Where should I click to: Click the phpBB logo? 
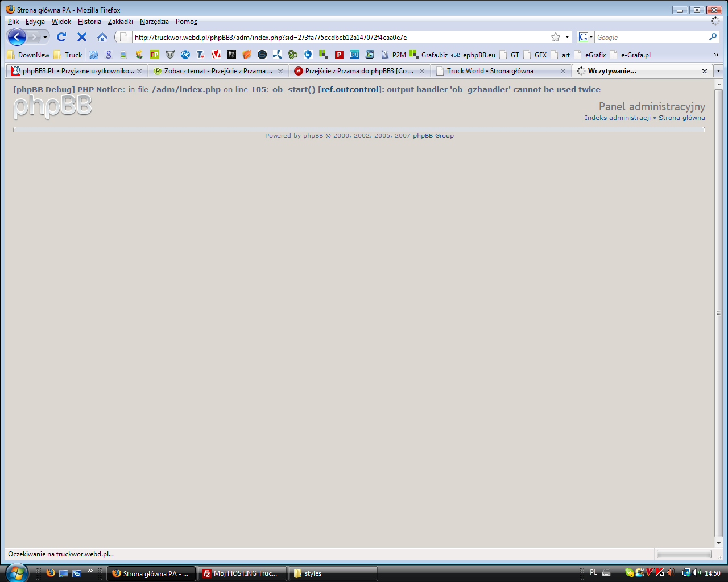point(52,107)
